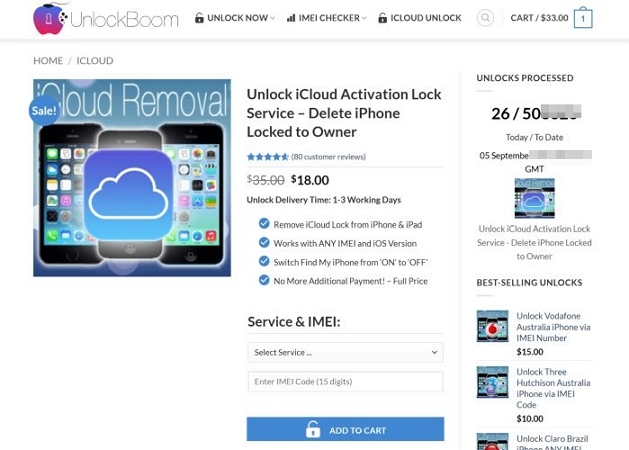Image resolution: width=629 pixels, height=450 pixels.
Task: Open Three Hutchison Australia unlock thumbnail
Action: (x=492, y=383)
